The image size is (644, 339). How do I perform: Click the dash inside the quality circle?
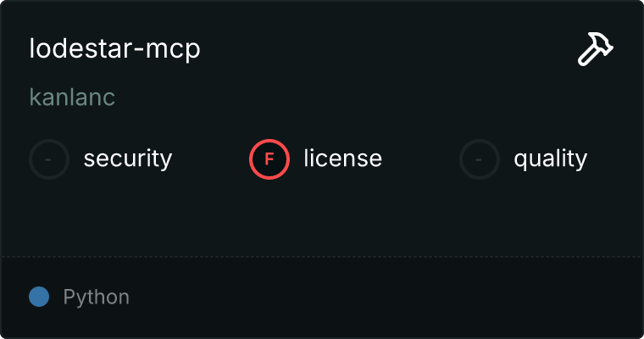479,159
